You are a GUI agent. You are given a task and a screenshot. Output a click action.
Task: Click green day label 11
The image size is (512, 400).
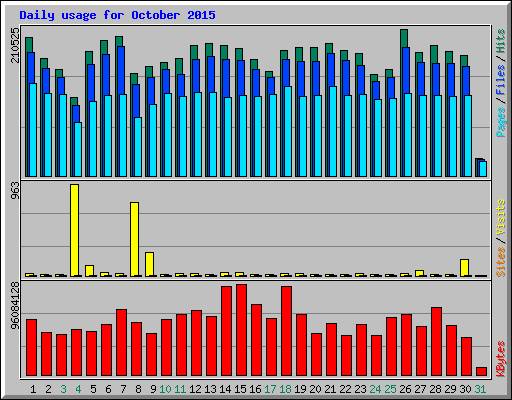(x=180, y=389)
